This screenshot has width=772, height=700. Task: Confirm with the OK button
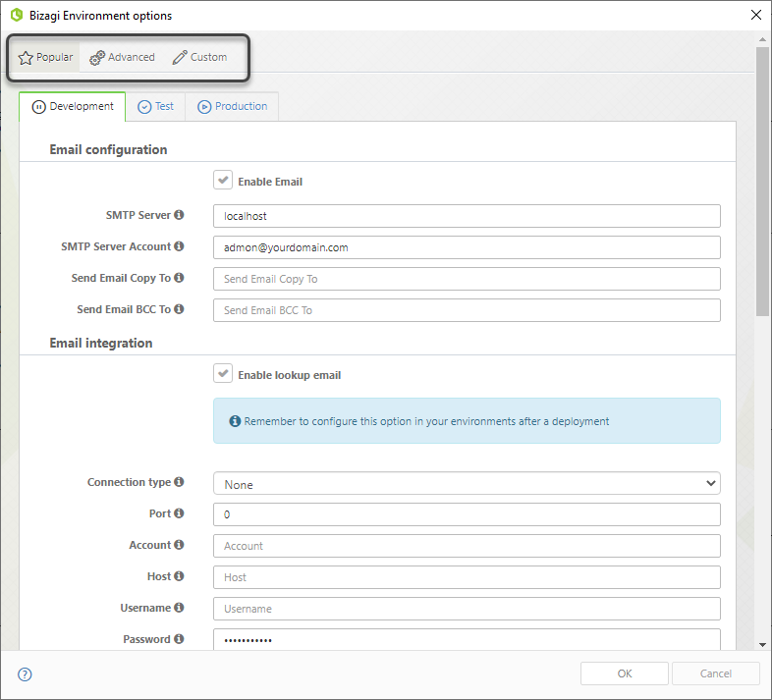[x=625, y=673]
